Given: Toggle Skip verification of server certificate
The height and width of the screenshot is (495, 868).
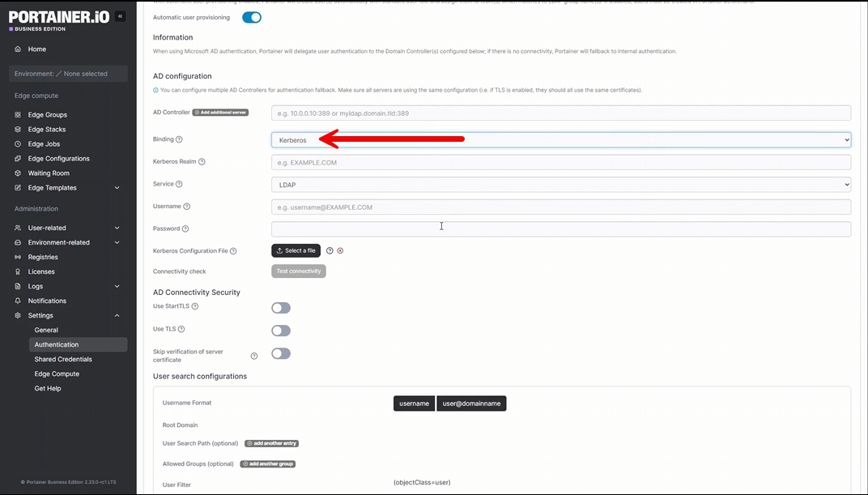Looking at the screenshot, I should 281,353.
